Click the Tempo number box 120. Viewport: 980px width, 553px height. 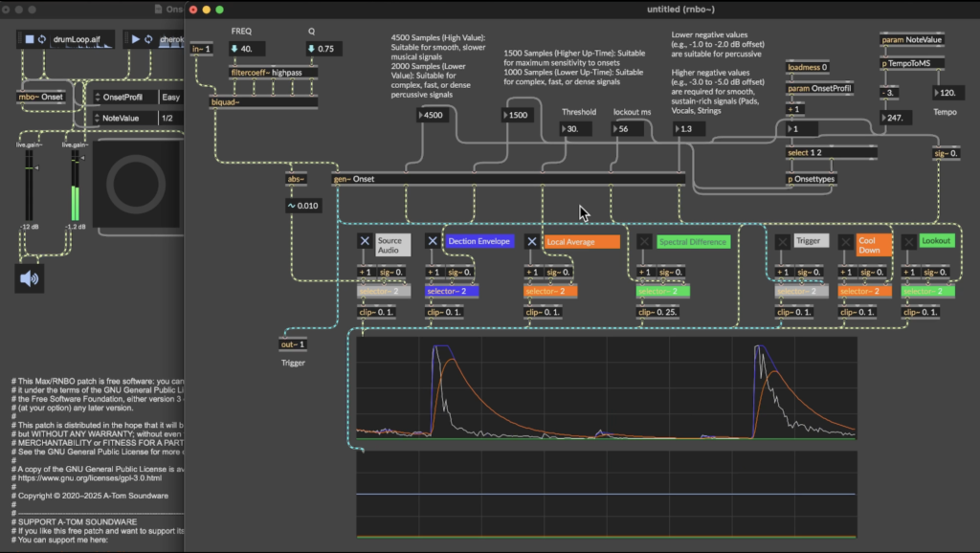[948, 93]
